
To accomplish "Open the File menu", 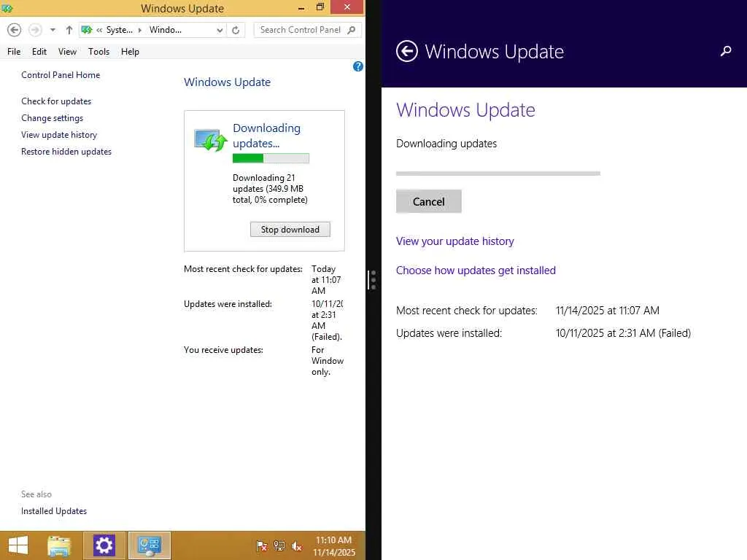I will [x=14, y=52].
